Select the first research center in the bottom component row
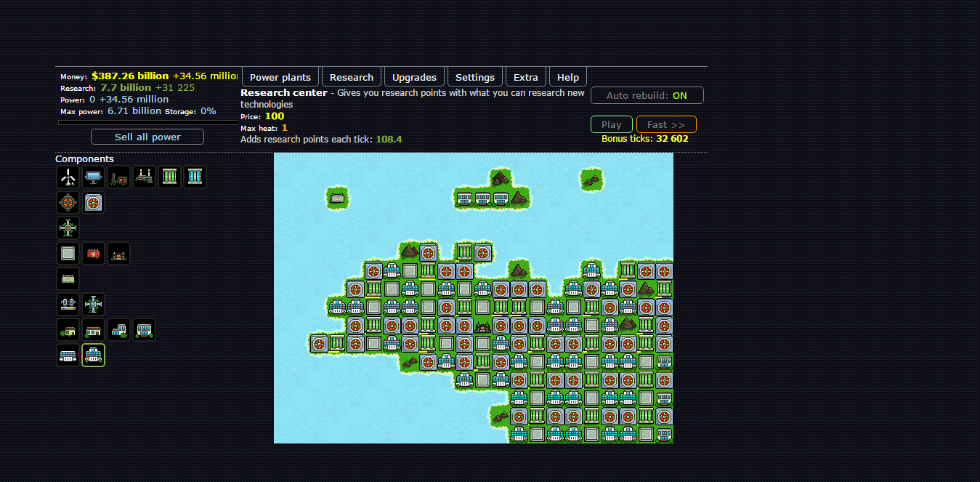980x482 pixels. click(68, 355)
